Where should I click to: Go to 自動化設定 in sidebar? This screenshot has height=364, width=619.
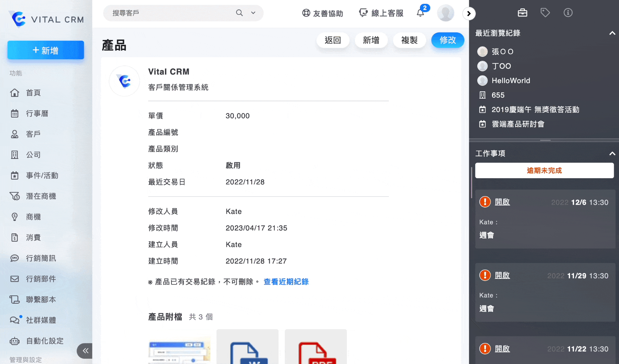coord(45,341)
